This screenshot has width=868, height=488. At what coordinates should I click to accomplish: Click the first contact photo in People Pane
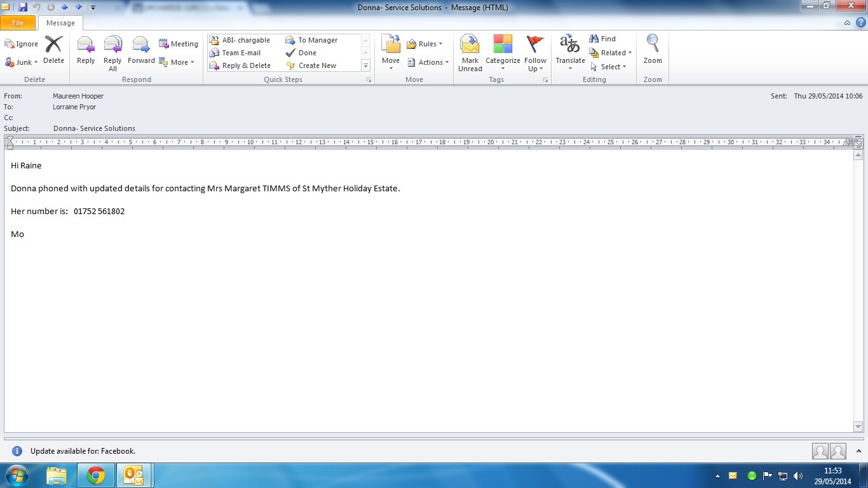[x=820, y=451]
